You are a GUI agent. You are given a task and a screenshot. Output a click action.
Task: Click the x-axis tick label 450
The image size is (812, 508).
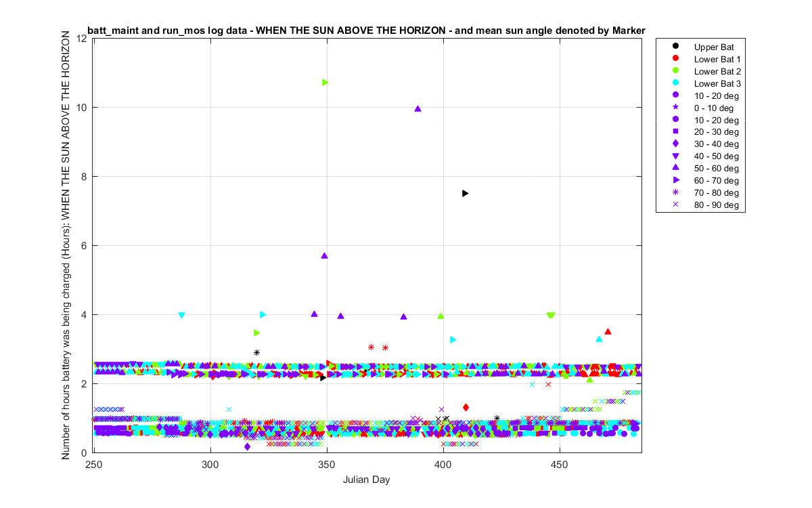(560, 465)
